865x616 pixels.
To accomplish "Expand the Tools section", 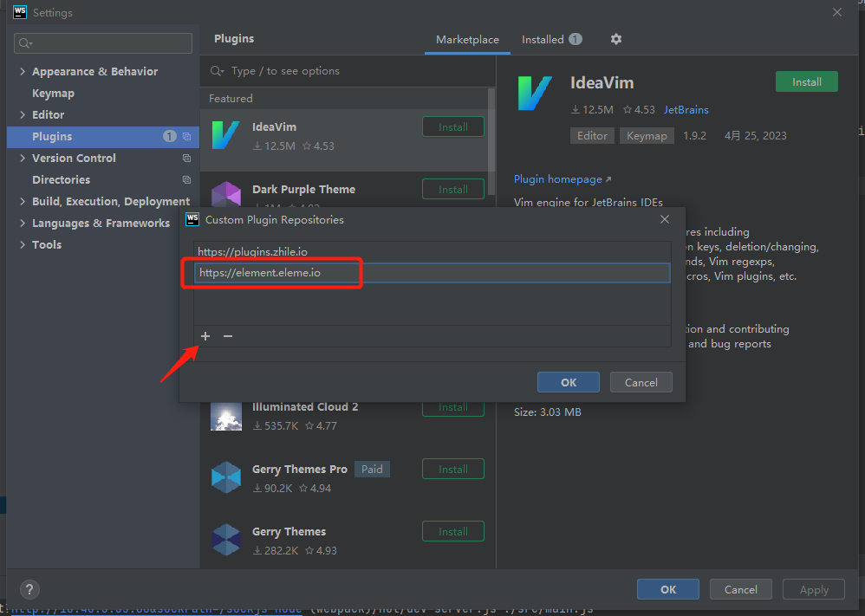I will [23, 245].
